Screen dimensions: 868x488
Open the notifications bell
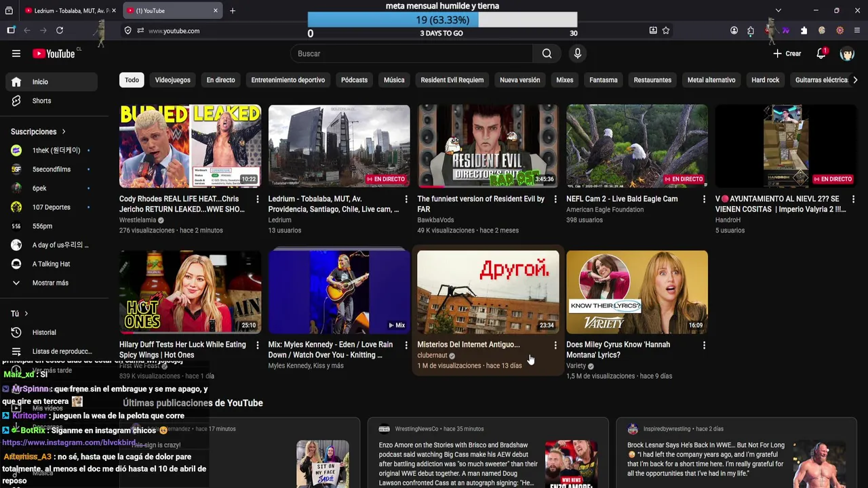pos(821,54)
